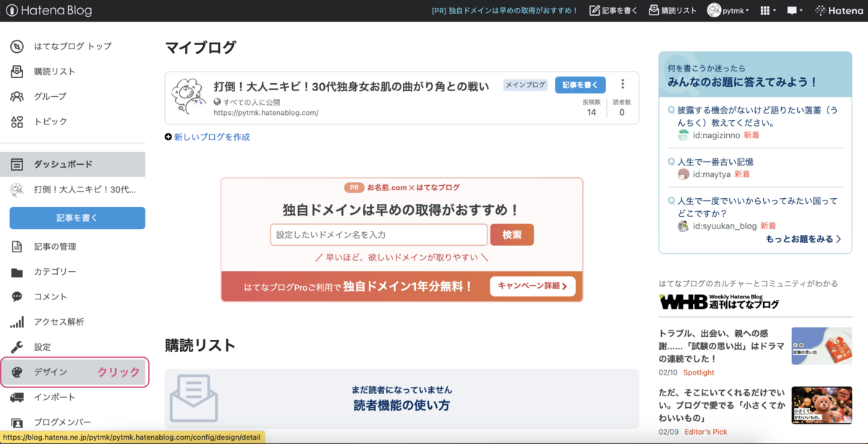Click the Hatena logo at far right
Image resolution: width=868 pixels, height=444 pixels.
pyautogui.click(x=839, y=10)
